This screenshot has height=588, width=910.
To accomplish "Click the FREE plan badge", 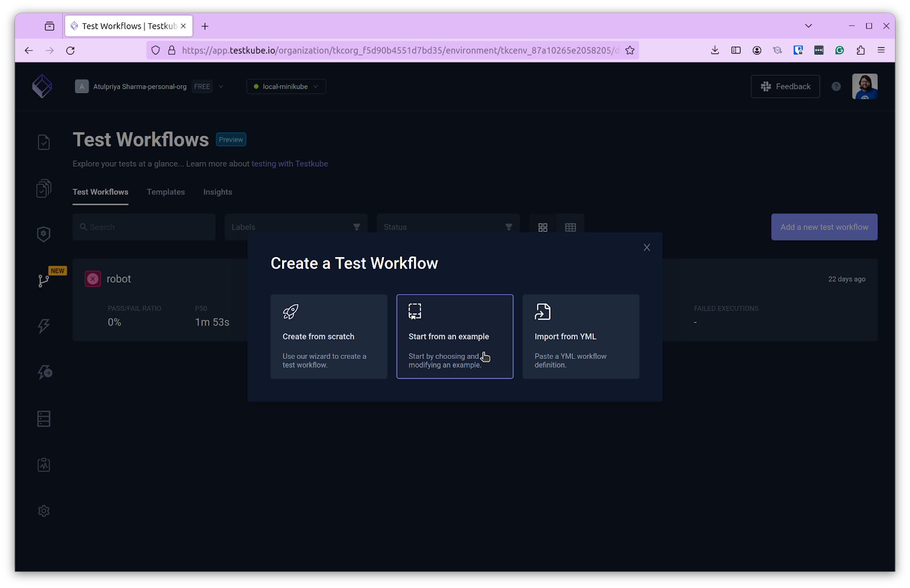I will click(202, 86).
